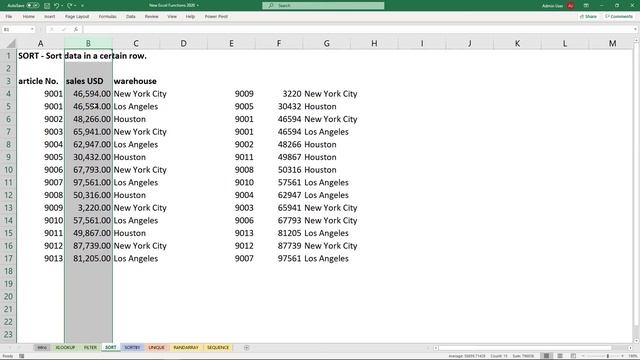
Task: Click the Admin User account avatar
Action: [x=570, y=6]
